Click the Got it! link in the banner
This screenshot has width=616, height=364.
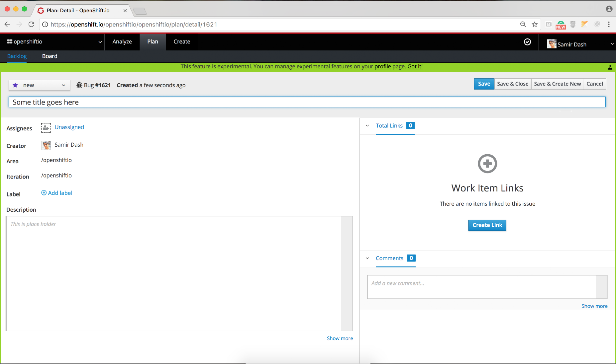(415, 66)
